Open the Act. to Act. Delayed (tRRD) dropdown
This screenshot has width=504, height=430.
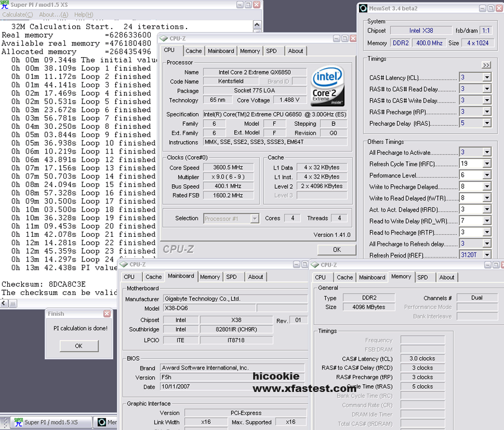click(487, 209)
